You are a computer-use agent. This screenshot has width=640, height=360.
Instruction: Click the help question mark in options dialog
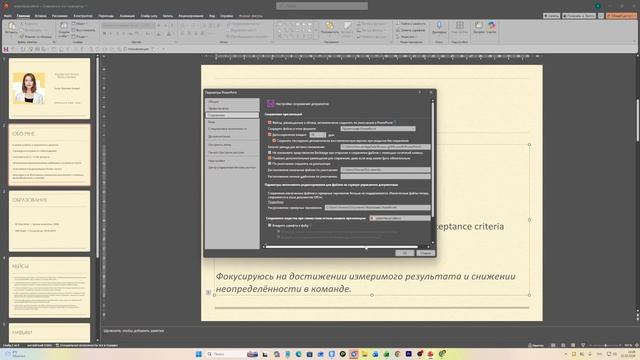420,92
